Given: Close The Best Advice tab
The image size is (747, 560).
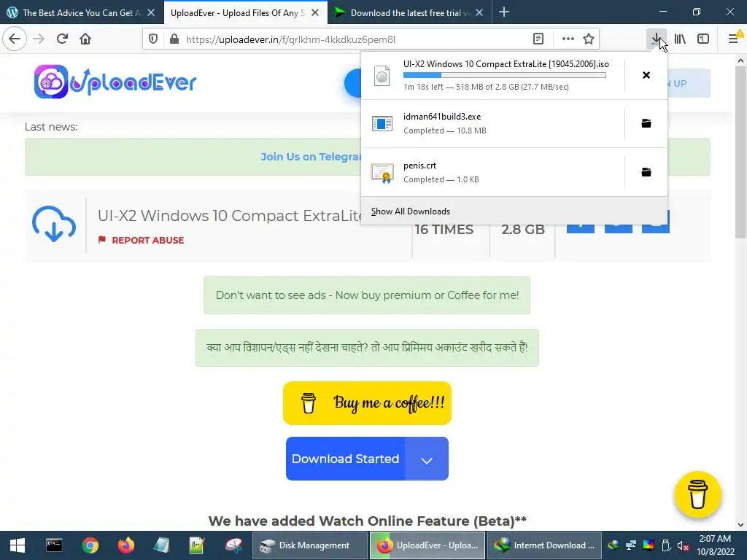Looking at the screenshot, I should [x=151, y=13].
